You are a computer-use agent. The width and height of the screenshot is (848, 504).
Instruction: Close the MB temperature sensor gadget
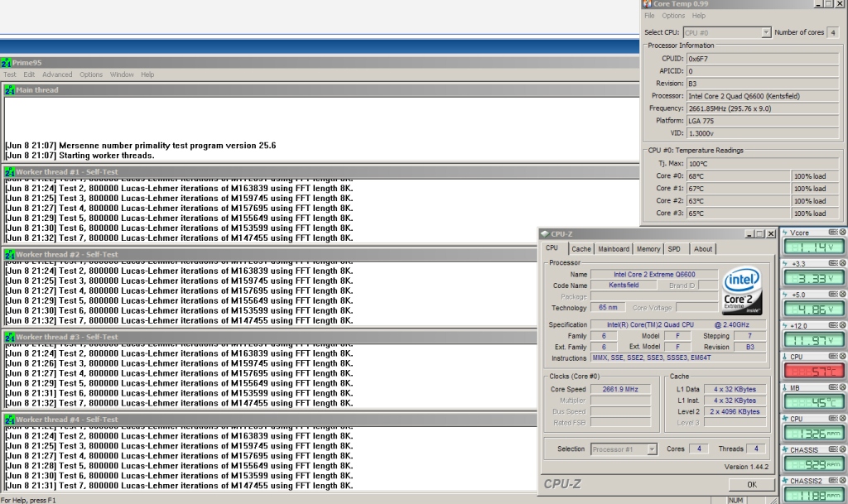tap(842, 387)
